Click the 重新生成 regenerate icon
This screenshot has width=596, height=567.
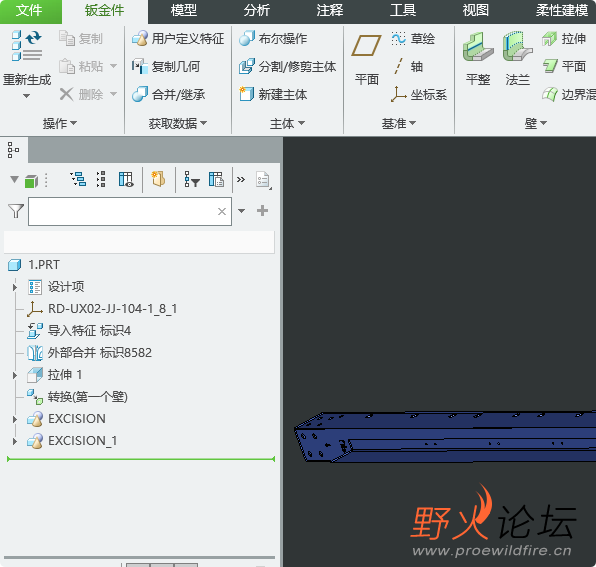(27, 46)
